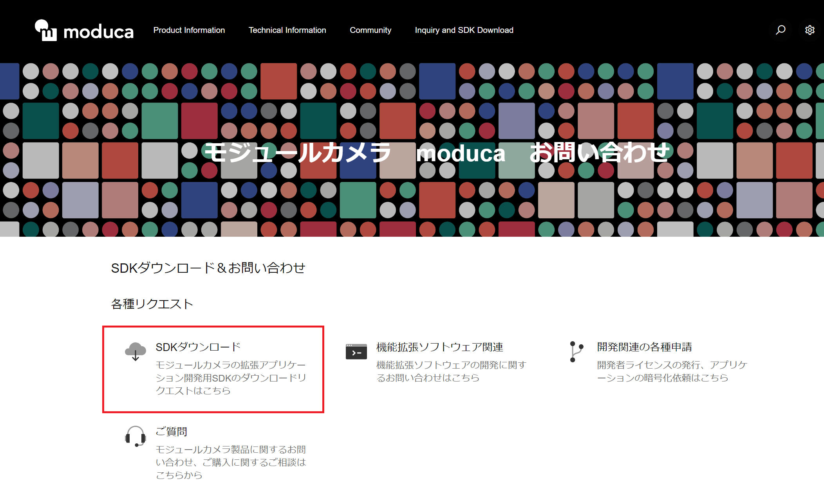This screenshot has height=504, width=824.
Task: Open the SDKダウンロード link
Action: (198, 347)
